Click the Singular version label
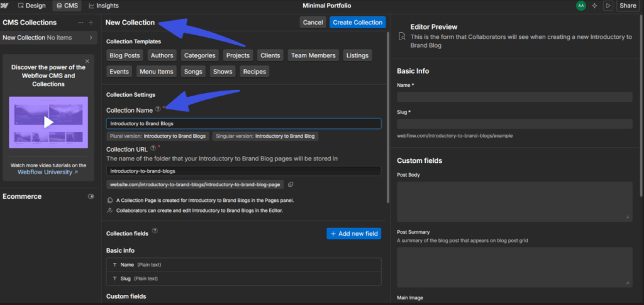The height and width of the screenshot is (305, 644). point(265,136)
